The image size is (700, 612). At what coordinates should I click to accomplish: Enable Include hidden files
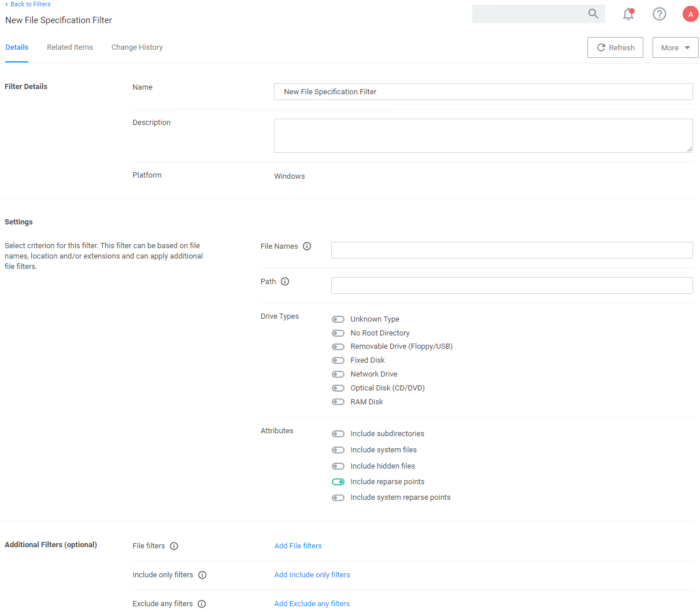click(338, 466)
